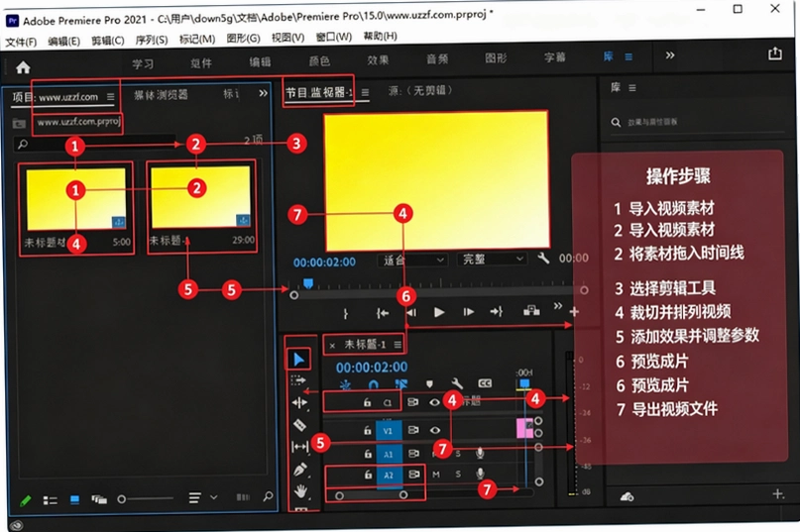Expand transport controls overflow chevrons
This screenshot has height=532, width=800.
pyautogui.click(x=558, y=305)
